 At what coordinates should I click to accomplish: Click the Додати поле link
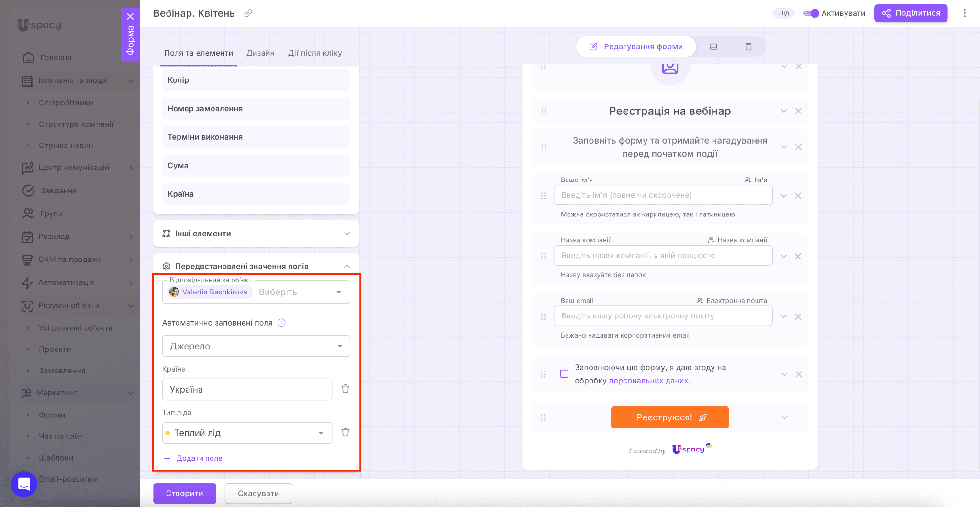tap(199, 458)
